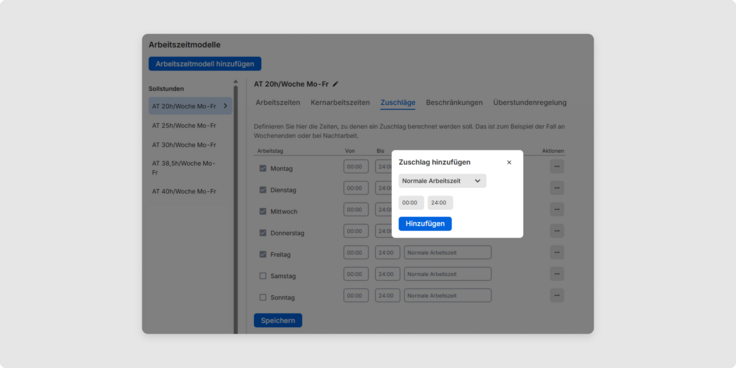
Task: Open the Überstundenregelung tab
Action: point(530,102)
